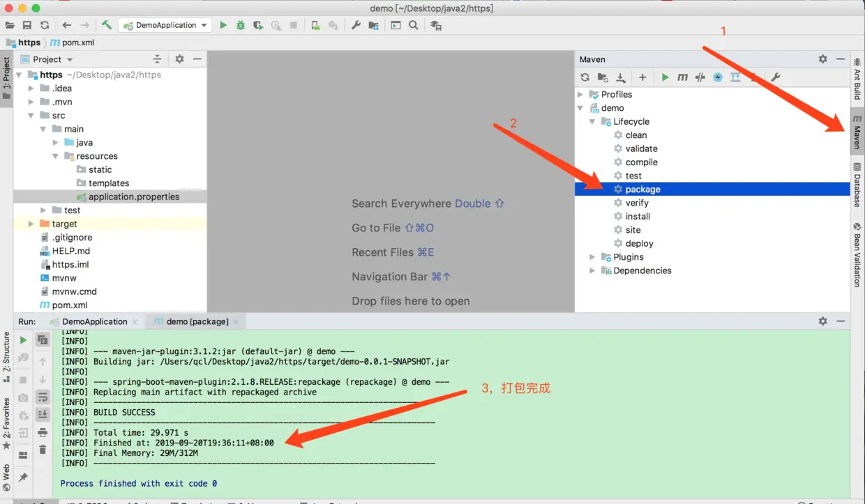865x504 pixels.
Task: Toggle Scroll to End in the Run console
Action: (43, 415)
